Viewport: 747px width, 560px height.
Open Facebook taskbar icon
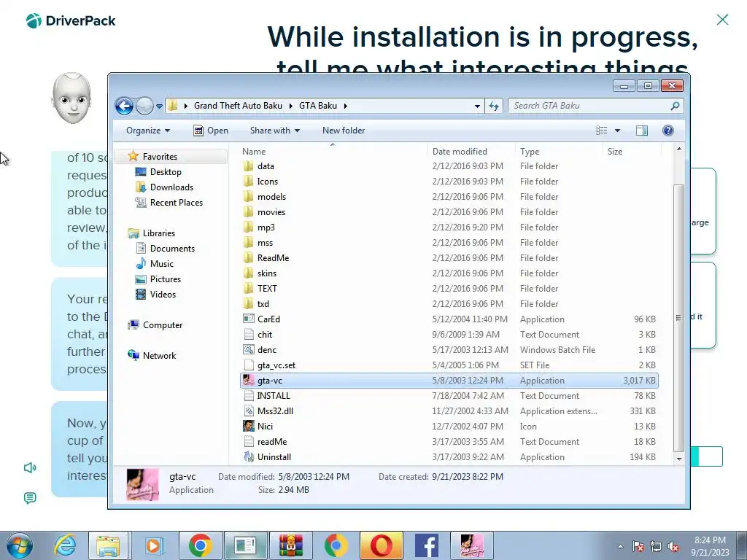[x=426, y=545]
